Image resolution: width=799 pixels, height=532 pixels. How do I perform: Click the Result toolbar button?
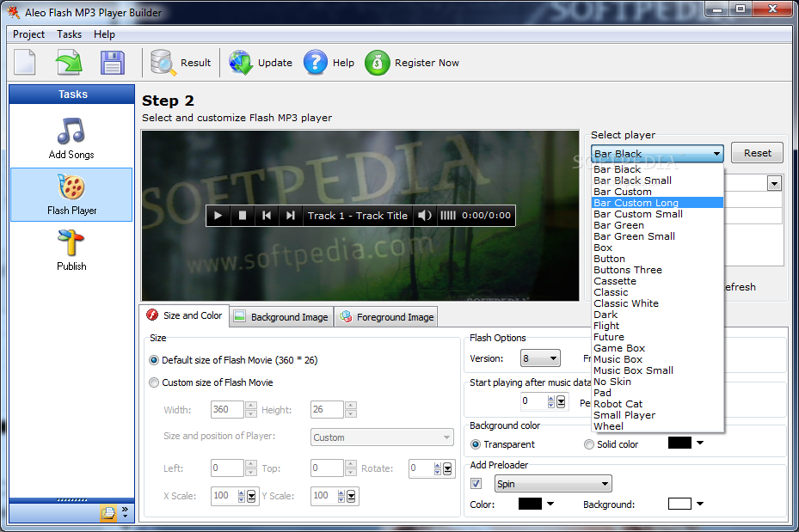click(181, 63)
